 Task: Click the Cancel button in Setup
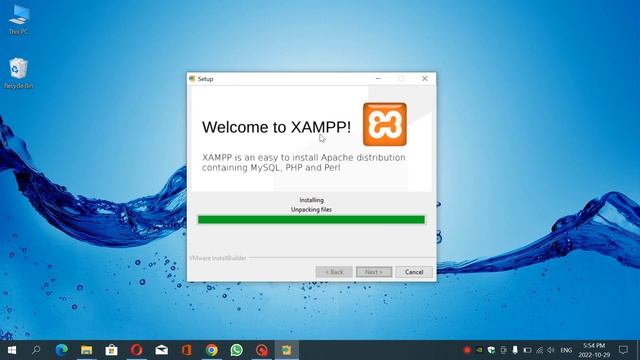tap(414, 272)
